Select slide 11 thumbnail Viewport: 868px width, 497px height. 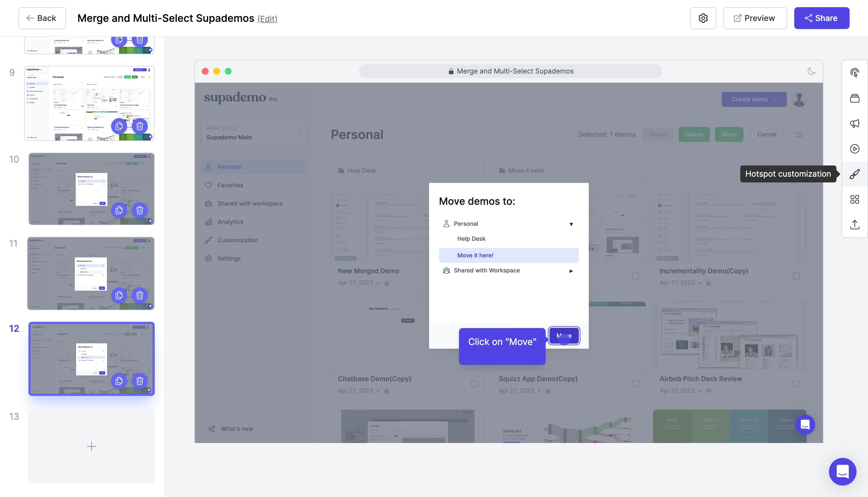click(x=91, y=273)
